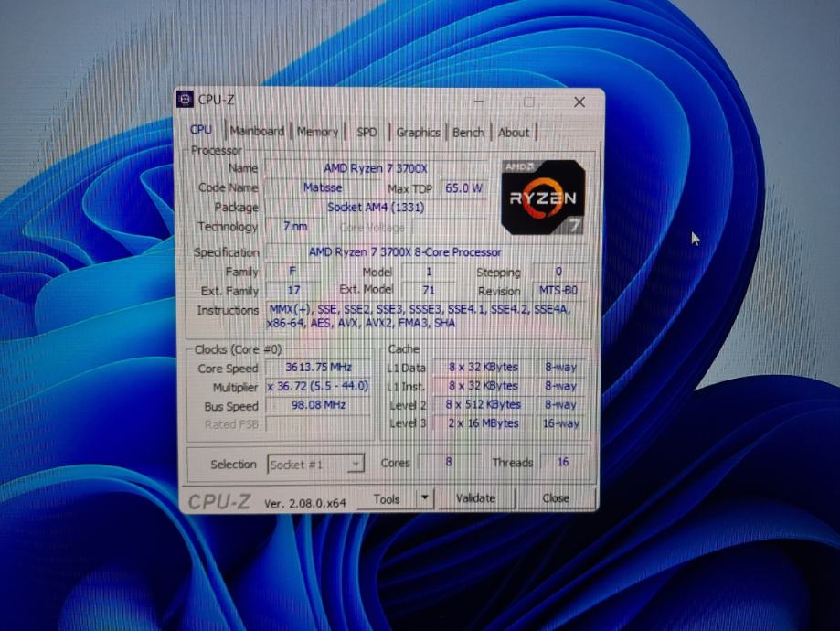This screenshot has height=631, width=840.
Task: Click the Revision value MTS-B0
Action: coord(558,291)
